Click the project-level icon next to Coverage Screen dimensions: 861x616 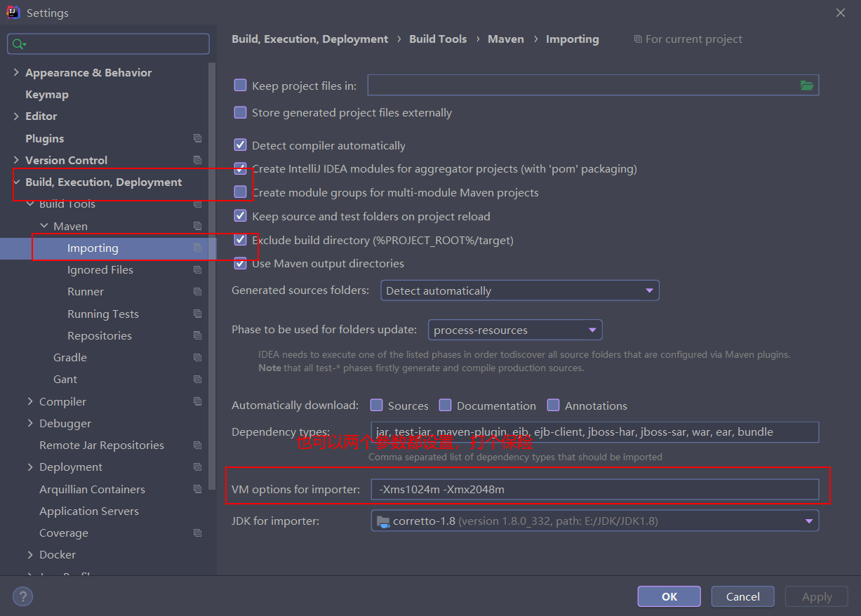pyautogui.click(x=197, y=533)
